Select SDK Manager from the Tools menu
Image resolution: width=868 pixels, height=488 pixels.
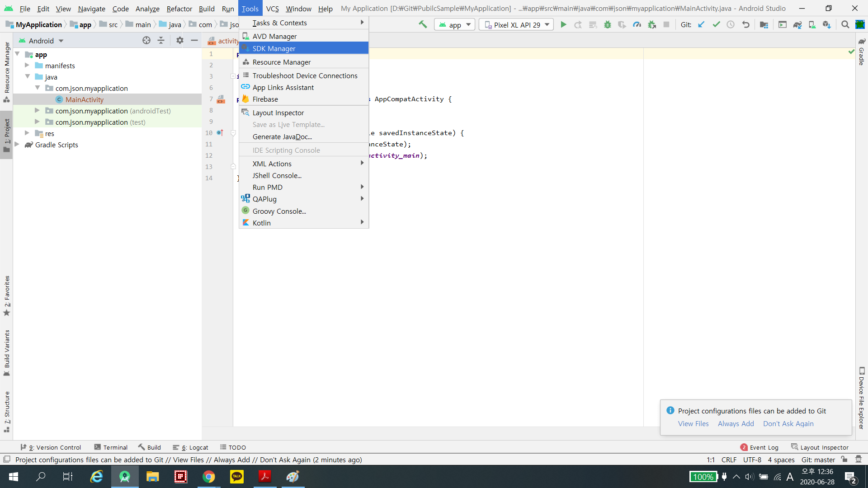click(x=274, y=48)
